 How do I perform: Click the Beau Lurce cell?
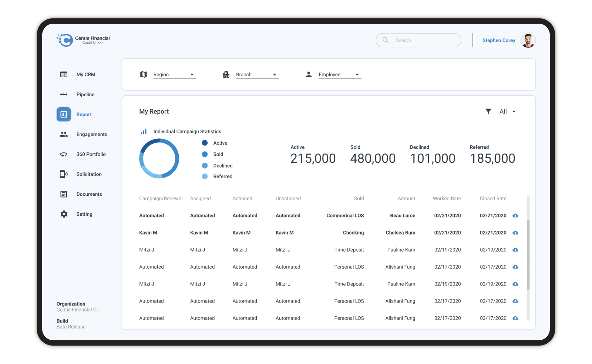[x=403, y=216]
